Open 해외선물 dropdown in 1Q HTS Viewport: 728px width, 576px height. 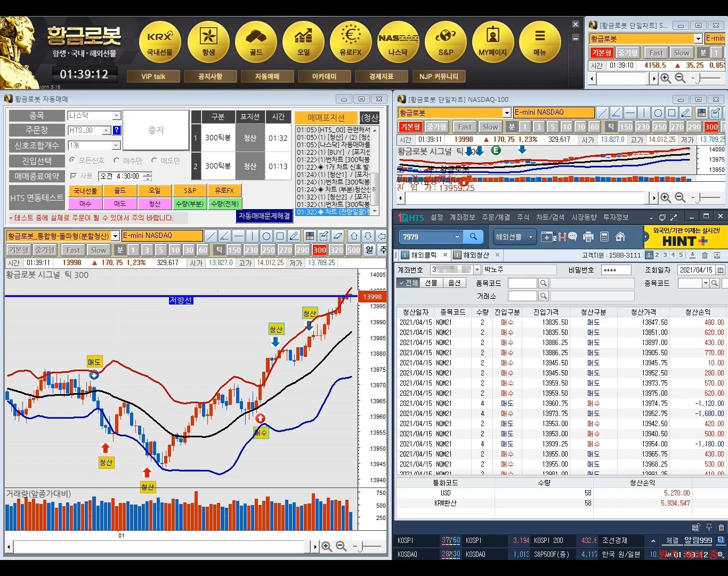[x=514, y=237]
